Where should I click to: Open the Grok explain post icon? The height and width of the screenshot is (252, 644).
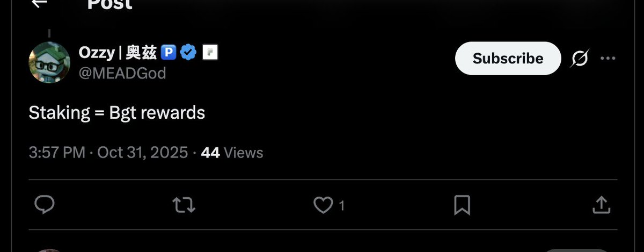click(x=579, y=58)
